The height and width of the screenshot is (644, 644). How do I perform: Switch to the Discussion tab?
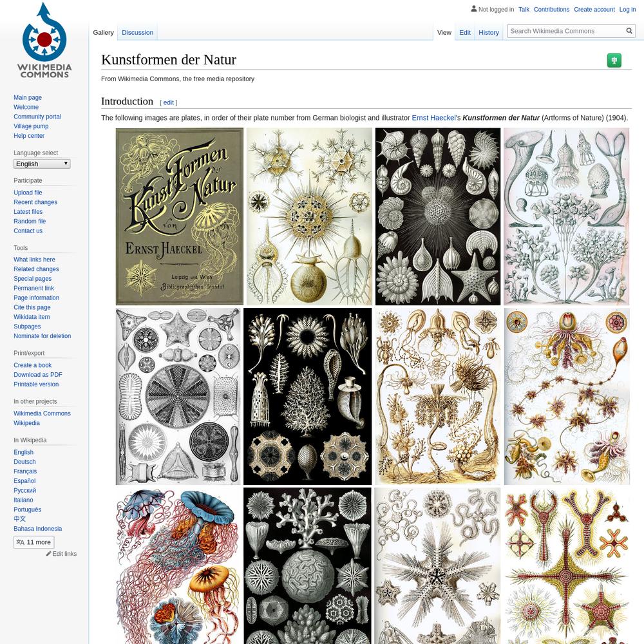click(137, 32)
